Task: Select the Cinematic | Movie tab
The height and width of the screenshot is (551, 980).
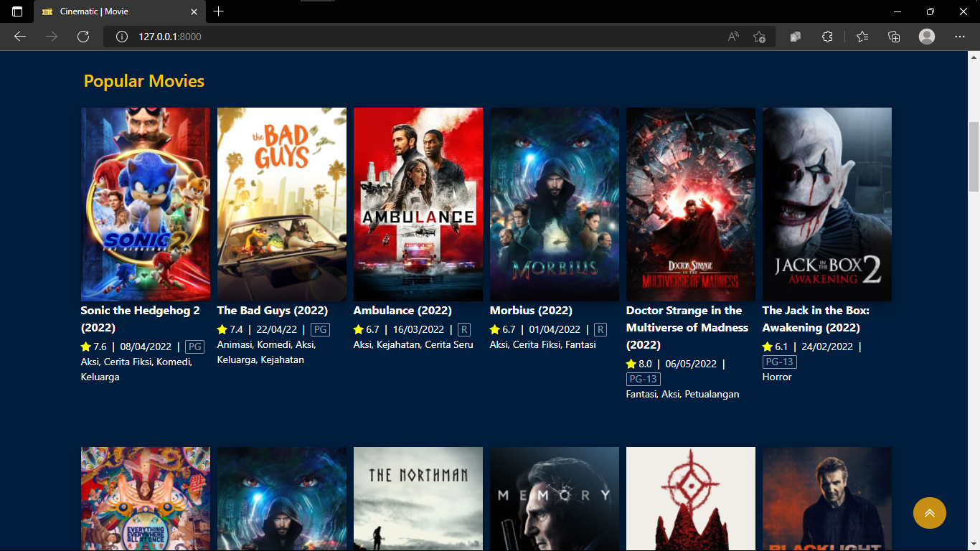Action: point(120,12)
